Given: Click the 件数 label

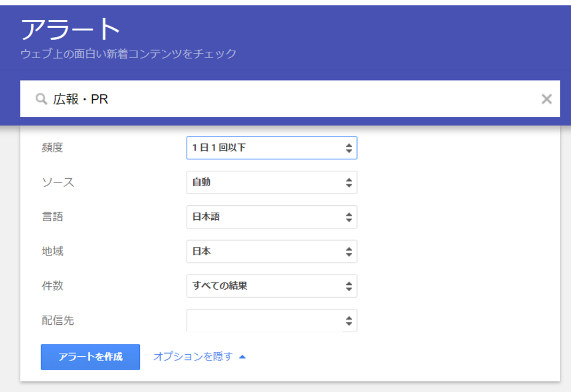Looking at the screenshot, I should [52, 286].
